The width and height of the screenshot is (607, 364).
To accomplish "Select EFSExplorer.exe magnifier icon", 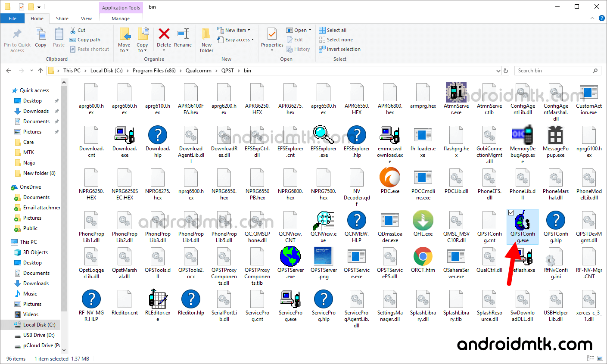I will [324, 135].
